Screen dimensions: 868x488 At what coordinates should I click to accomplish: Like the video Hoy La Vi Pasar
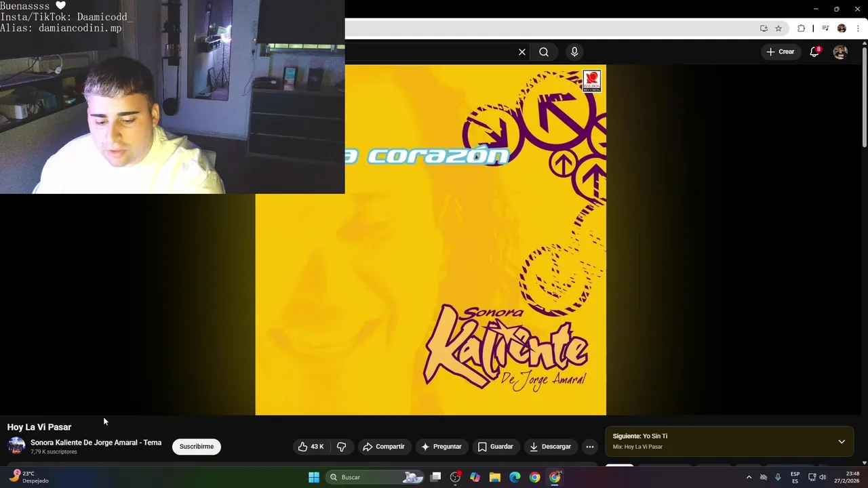[x=311, y=447]
